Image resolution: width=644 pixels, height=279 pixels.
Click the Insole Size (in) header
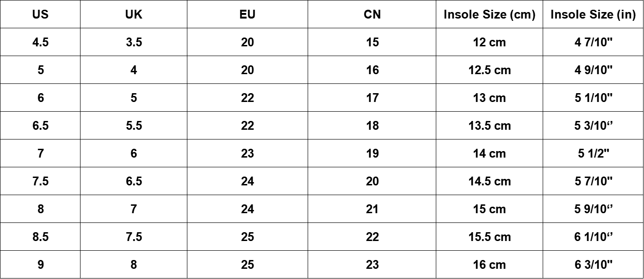pos(594,14)
